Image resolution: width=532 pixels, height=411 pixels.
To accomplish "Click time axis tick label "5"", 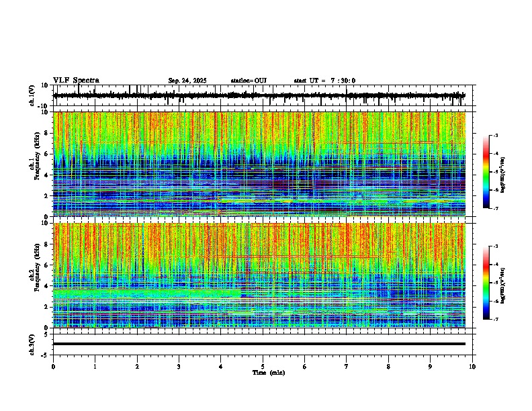I will point(263,367).
